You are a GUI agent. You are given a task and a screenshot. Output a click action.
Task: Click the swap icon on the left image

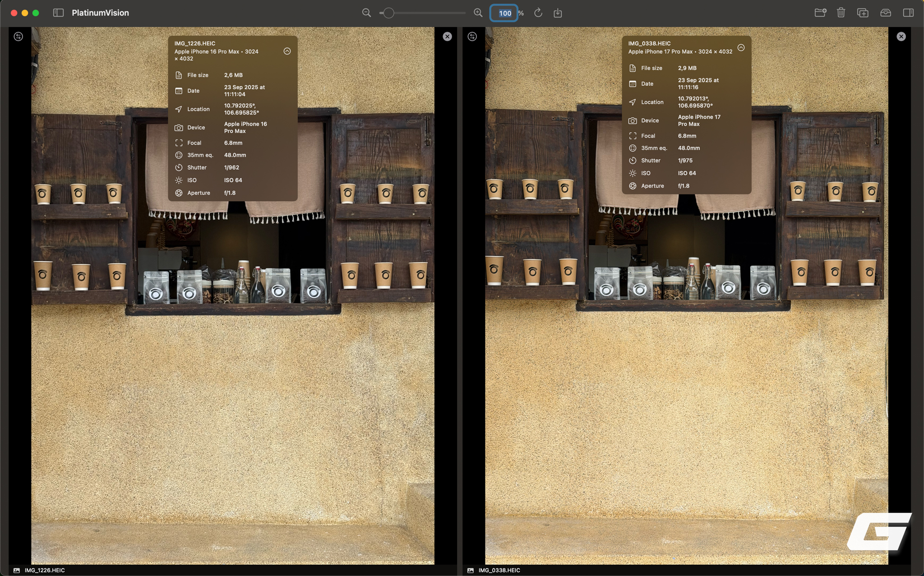click(18, 37)
